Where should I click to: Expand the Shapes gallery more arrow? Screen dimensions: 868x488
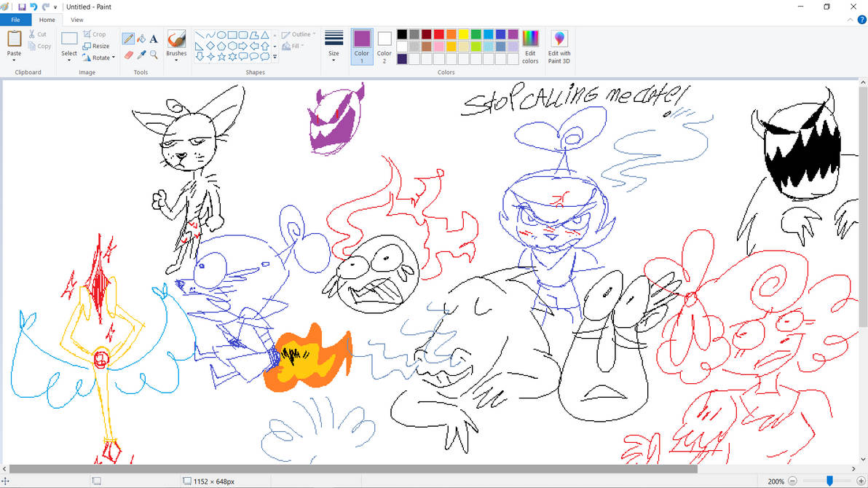coord(275,57)
